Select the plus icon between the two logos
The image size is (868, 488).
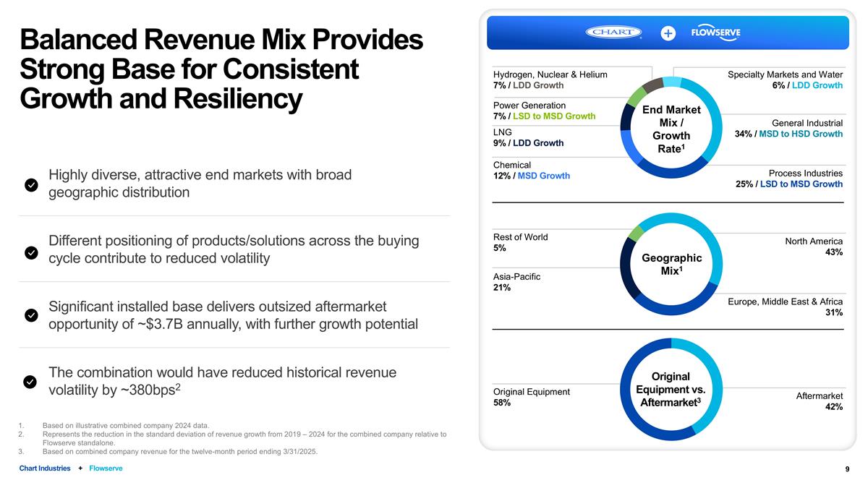click(x=667, y=33)
